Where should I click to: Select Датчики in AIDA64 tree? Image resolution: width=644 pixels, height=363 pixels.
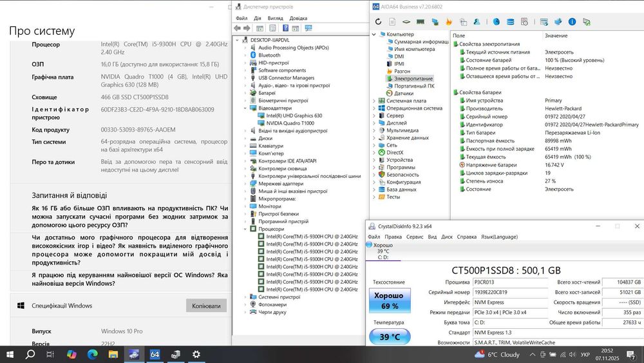(x=404, y=93)
